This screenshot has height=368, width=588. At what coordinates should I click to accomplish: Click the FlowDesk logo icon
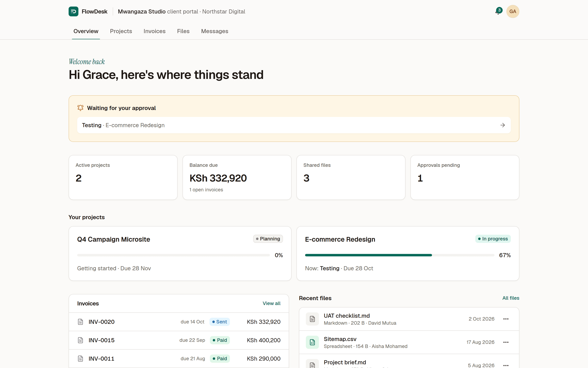[x=73, y=11]
